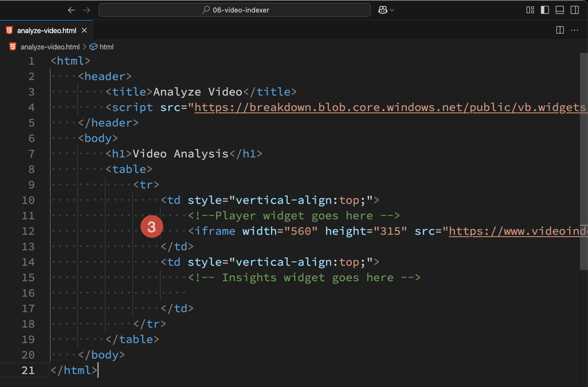Screen dimensions: 588x387
Task: Click line number 4 in gutter
Action: [x=32, y=108]
